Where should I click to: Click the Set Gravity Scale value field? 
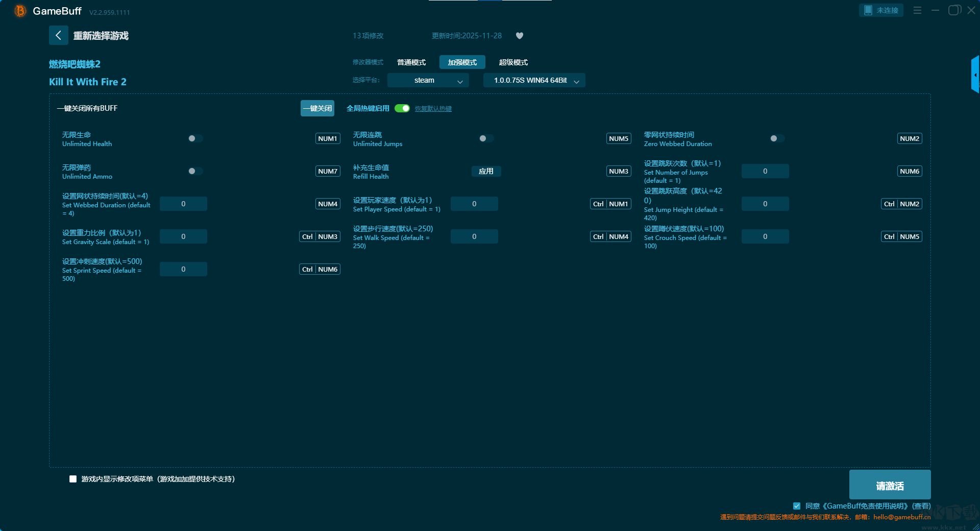pos(183,236)
